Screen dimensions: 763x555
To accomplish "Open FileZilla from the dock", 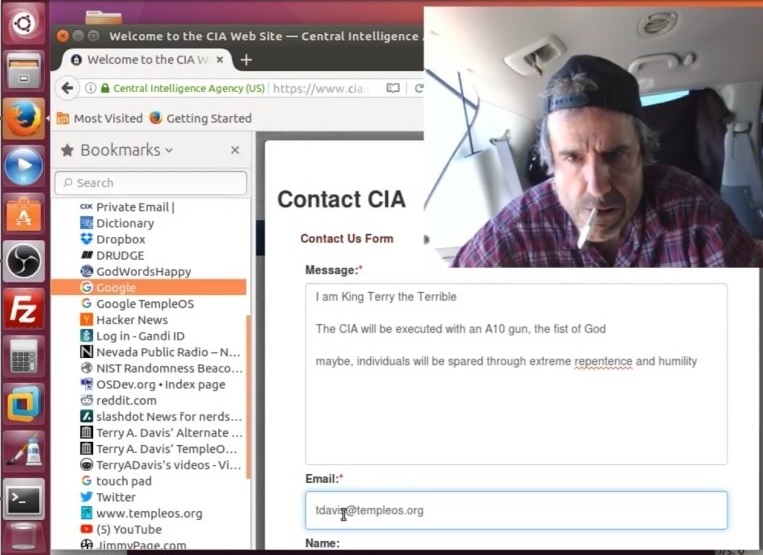I will 23,309.
